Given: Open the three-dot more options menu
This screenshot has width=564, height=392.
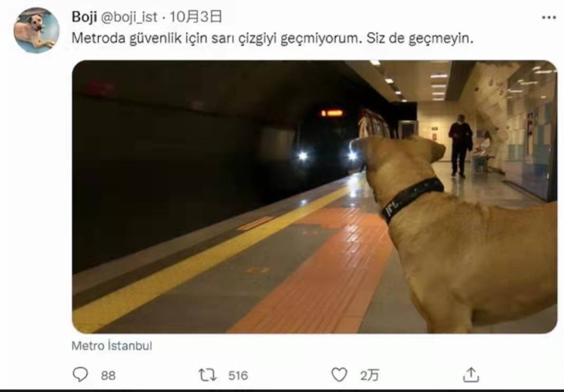Looking at the screenshot, I should click(549, 17).
